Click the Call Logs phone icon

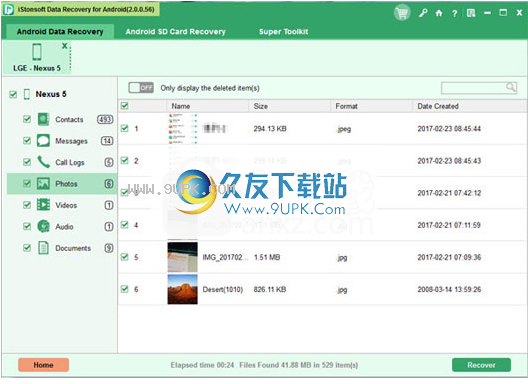pyautogui.click(x=43, y=162)
